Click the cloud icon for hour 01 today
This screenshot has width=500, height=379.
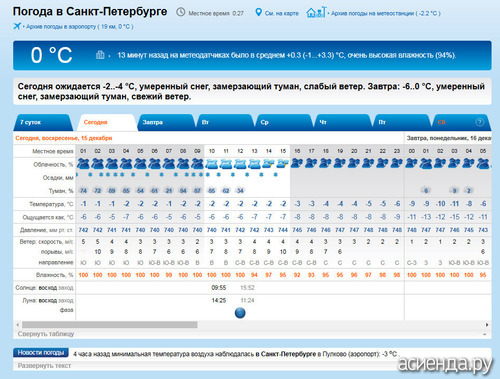tap(83, 164)
